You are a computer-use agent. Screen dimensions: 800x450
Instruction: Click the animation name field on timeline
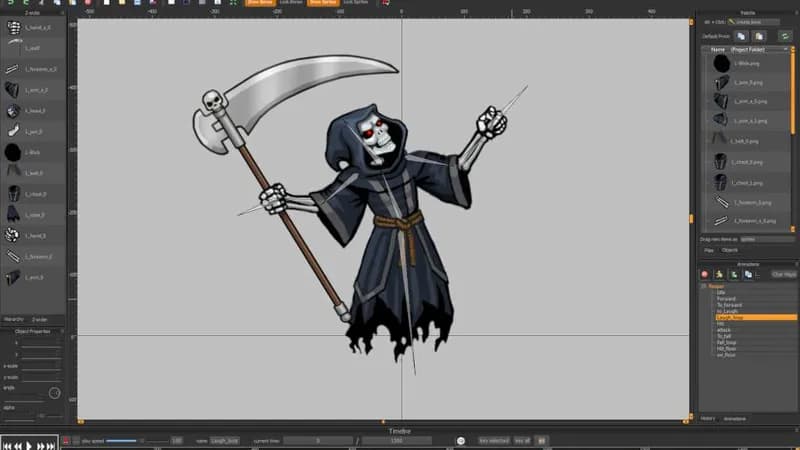[x=224, y=441]
